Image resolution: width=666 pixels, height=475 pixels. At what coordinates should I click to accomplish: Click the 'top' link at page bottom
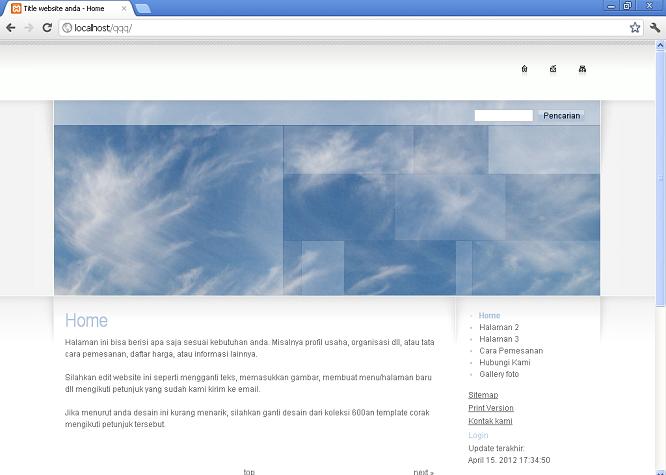(249, 472)
